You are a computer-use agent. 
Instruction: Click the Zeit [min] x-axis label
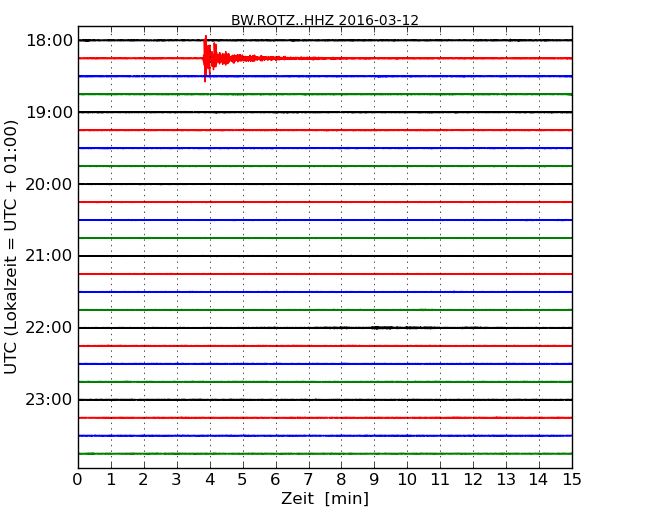(x=325, y=498)
